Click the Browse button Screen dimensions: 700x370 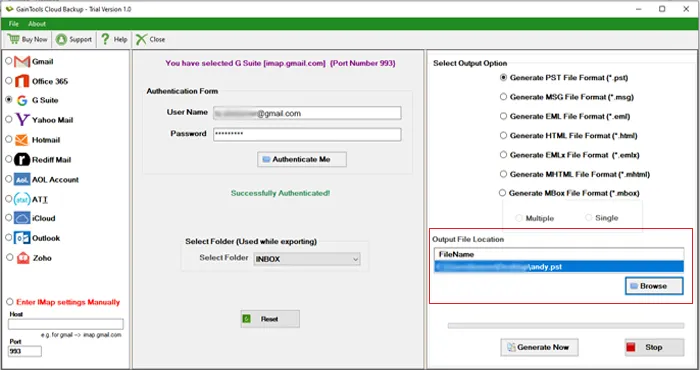tap(654, 286)
